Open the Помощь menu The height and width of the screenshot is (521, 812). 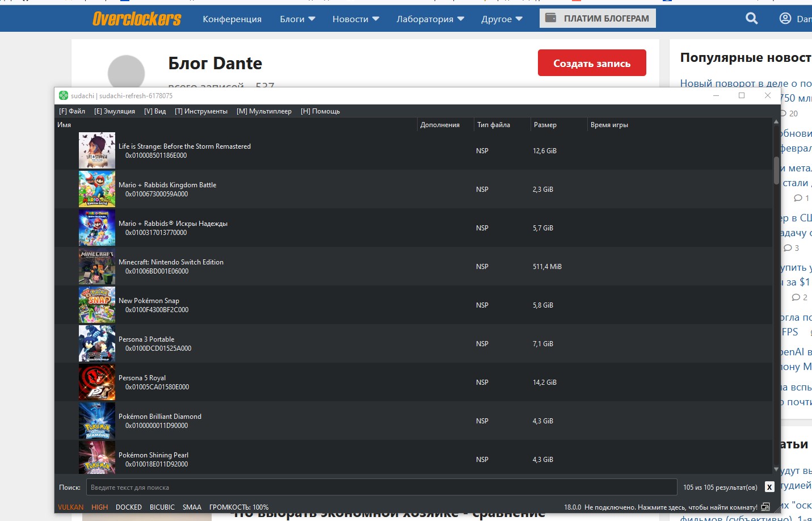pos(320,111)
